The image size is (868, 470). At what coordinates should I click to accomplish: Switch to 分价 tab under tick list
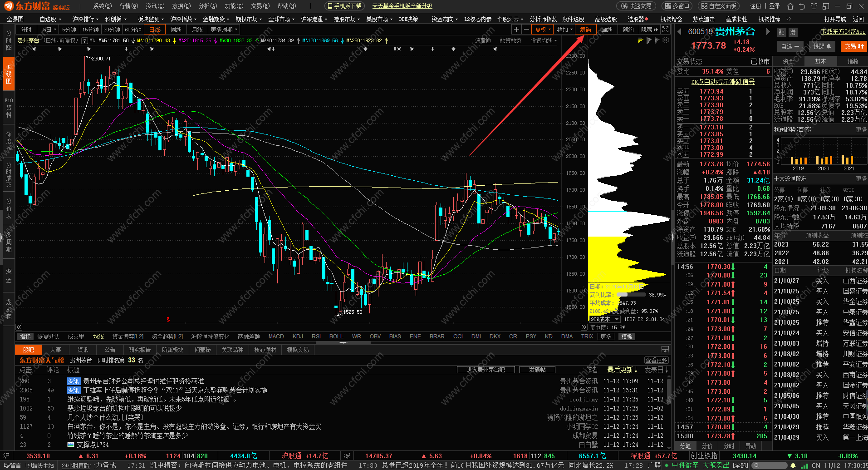point(707,446)
